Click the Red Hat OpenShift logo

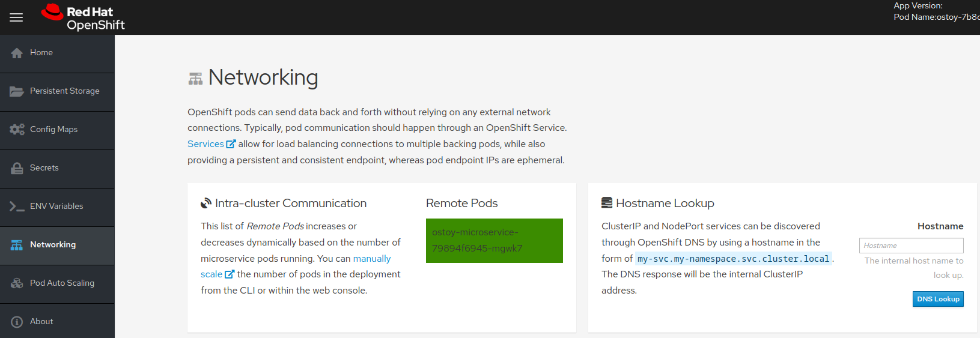click(x=83, y=17)
